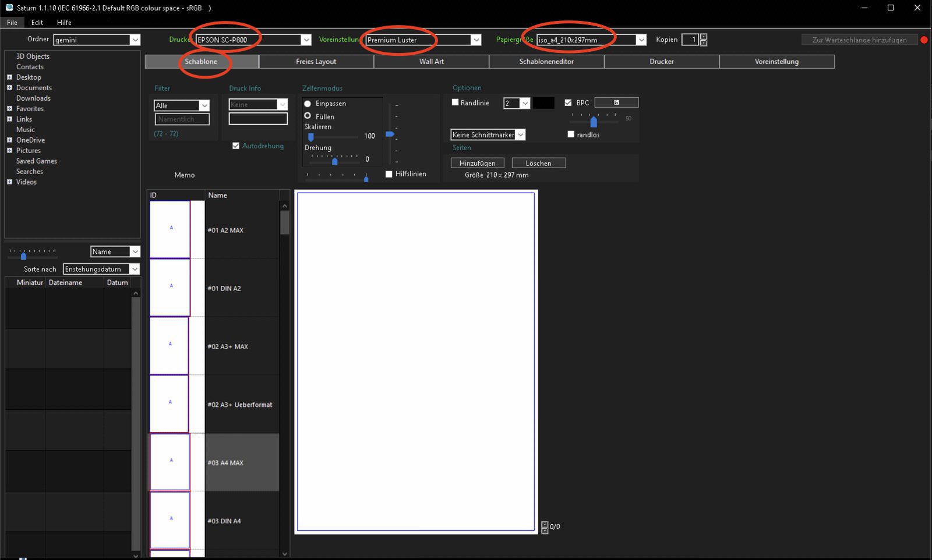Select the #02 A3+ MAX template row
The image size is (932, 560).
pyautogui.click(x=214, y=346)
